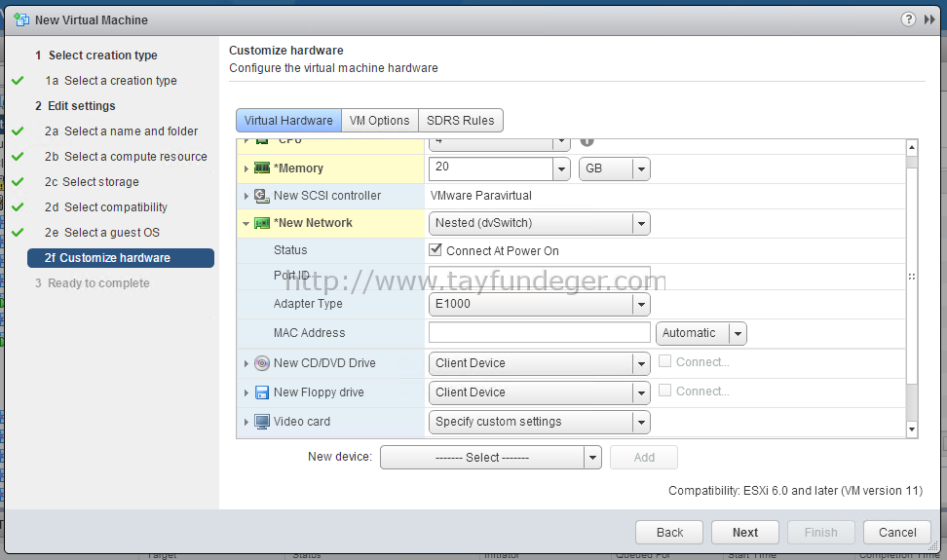The image size is (947, 560).
Task: Toggle Floppy drive Connect checkbox
Action: click(x=664, y=391)
